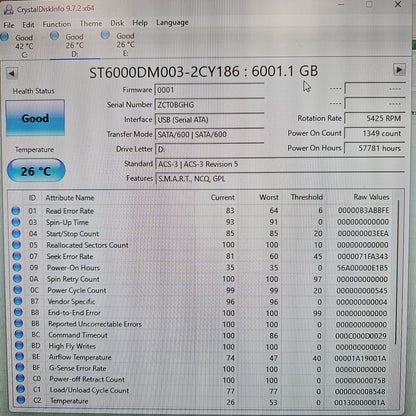Click the Good health status button
This screenshot has height=416, width=416.
coord(35,118)
